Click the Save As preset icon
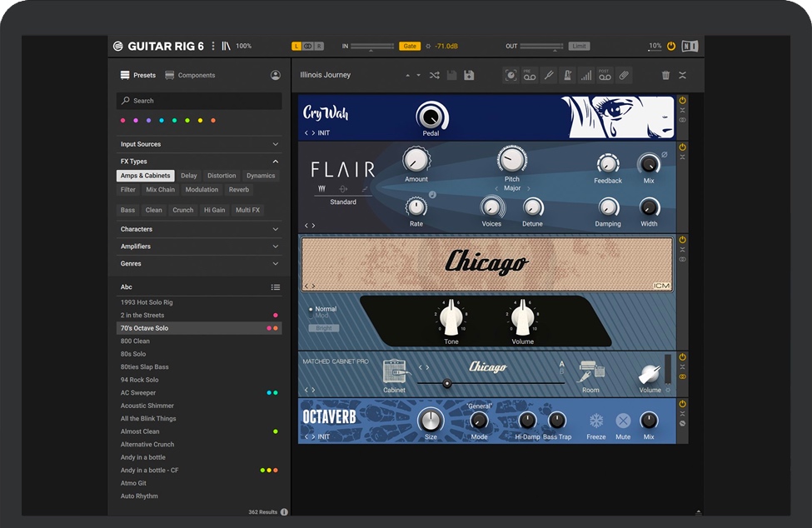The height and width of the screenshot is (528, 812). (x=469, y=76)
